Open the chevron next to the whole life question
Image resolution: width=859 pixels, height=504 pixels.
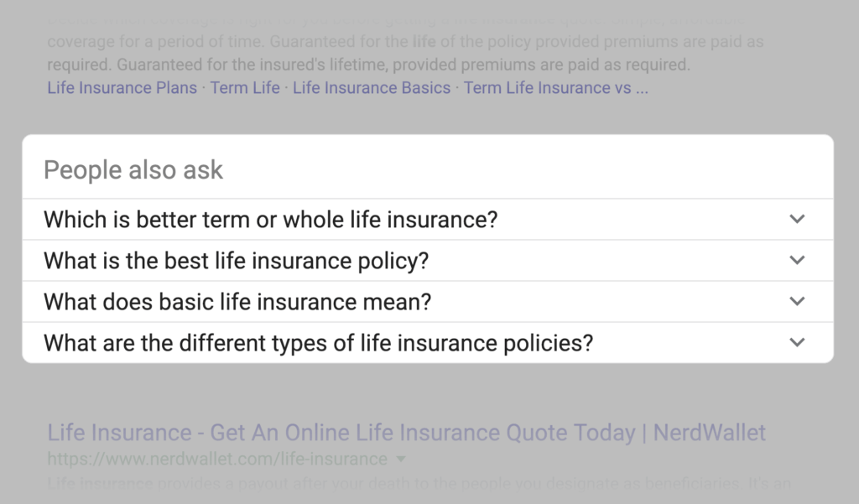click(796, 219)
